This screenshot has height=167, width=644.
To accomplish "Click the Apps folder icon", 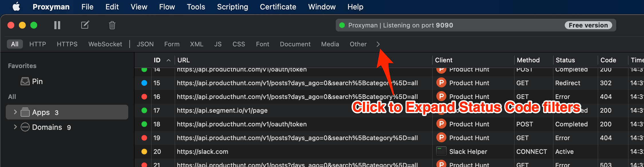I will pyautogui.click(x=25, y=112).
